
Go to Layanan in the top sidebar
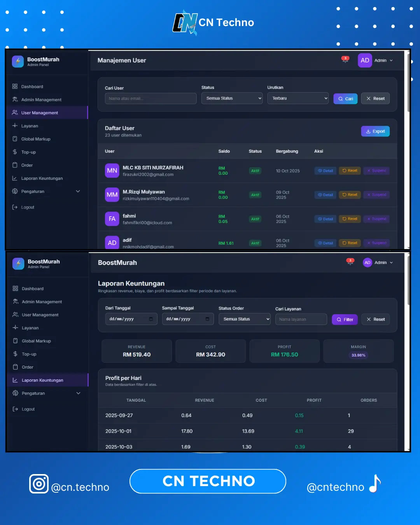pyautogui.click(x=30, y=126)
